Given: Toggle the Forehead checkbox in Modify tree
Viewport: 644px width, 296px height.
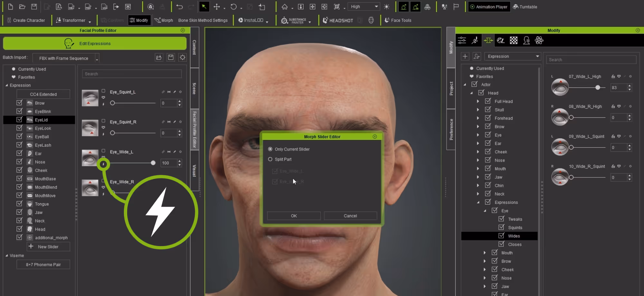Looking at the screenshot, I should pyautogui.click(x=488, y=118).
